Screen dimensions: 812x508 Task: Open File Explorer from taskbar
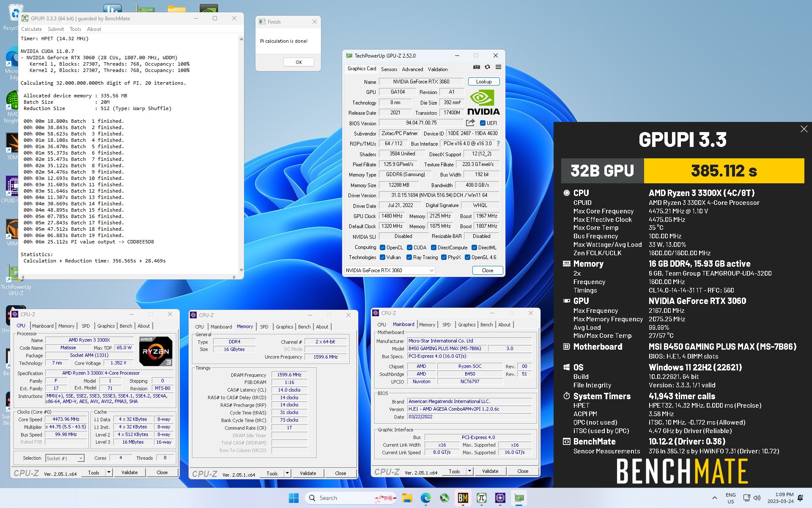coord(407,498)
